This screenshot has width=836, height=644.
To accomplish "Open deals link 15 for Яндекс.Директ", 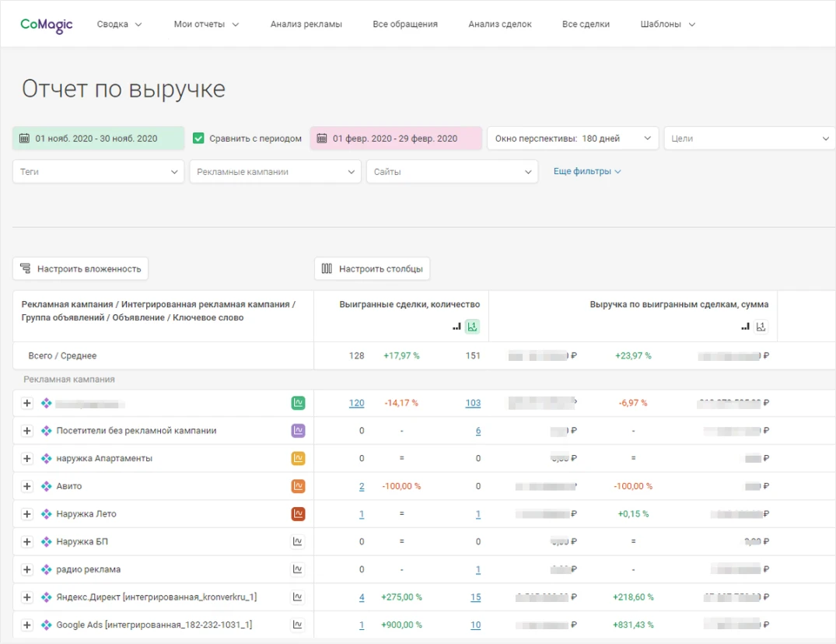I will click(x=476, y=597).
